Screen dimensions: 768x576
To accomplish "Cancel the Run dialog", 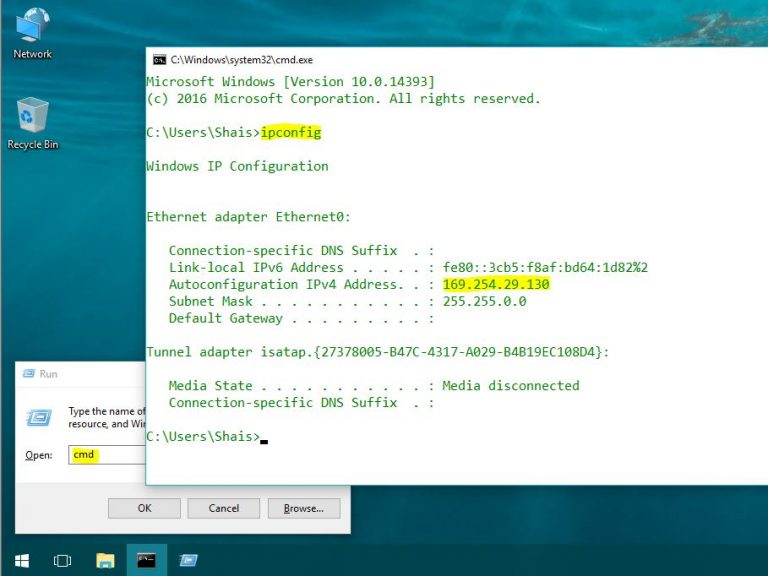I will click(x=224, y=508).
